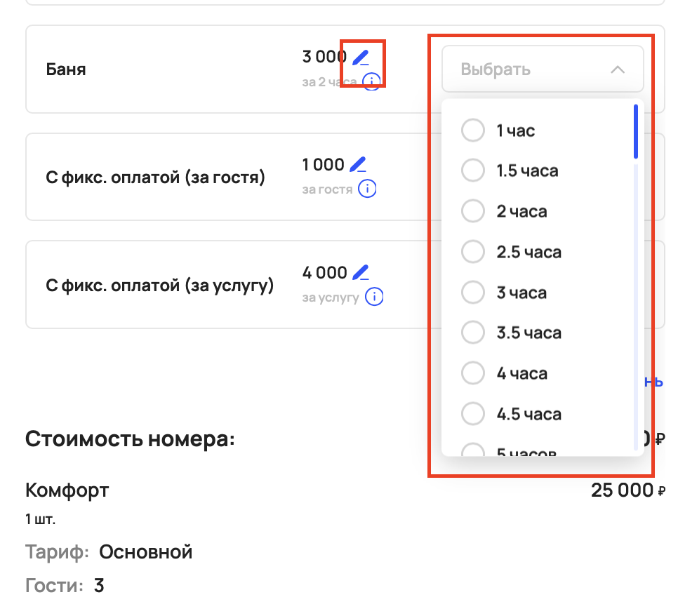
Task: Choose the '1.5 часа' duration
Action: coord(473,170)
